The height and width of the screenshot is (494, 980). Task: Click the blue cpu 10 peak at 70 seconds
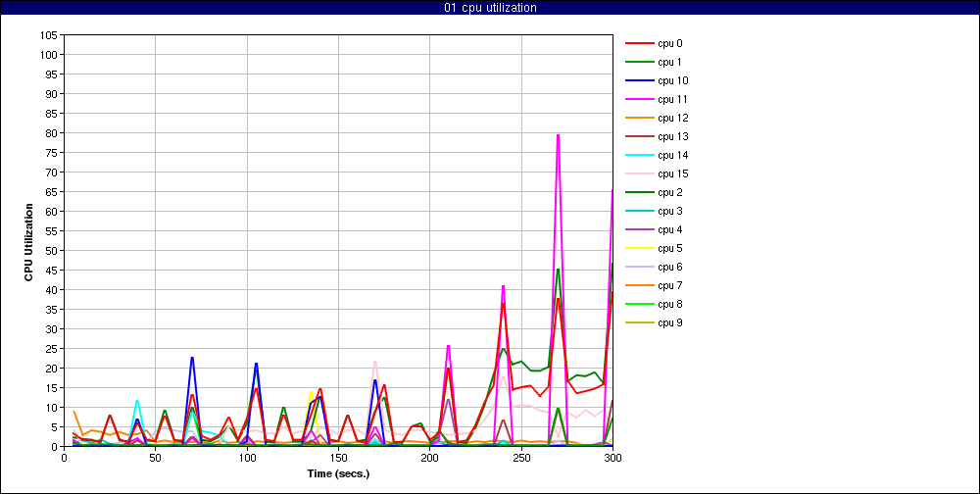click(x=192, y=358)
